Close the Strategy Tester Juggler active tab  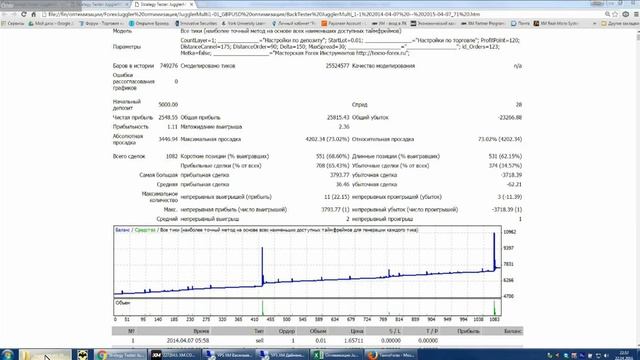(191, 4)
